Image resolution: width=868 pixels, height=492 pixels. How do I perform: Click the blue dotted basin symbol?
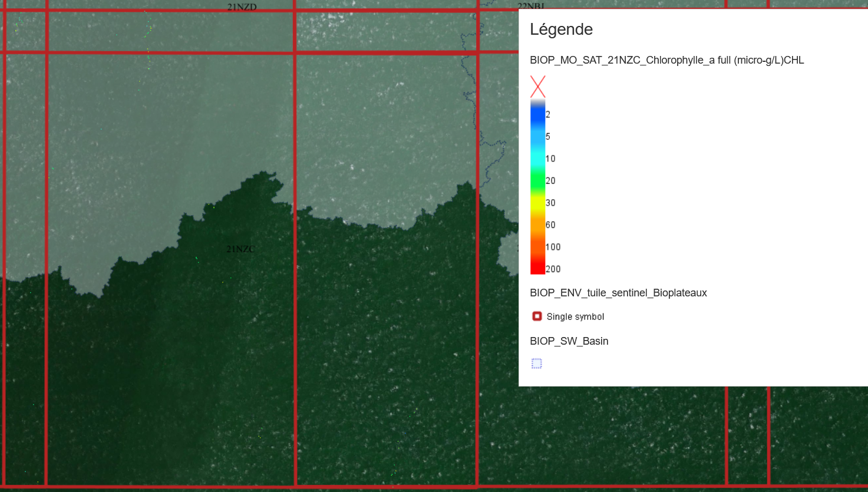coord(537,364)
